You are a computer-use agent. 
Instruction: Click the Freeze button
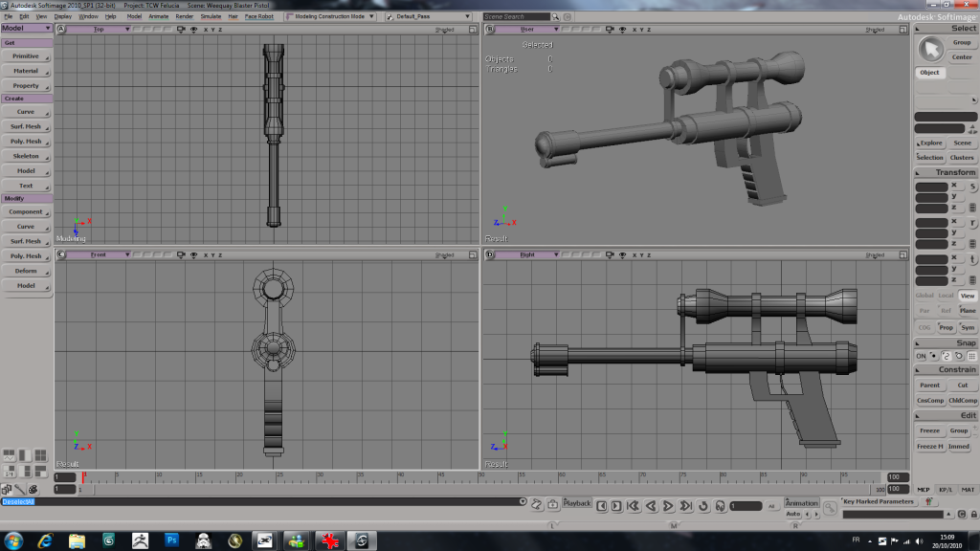(x=929, y=431)
